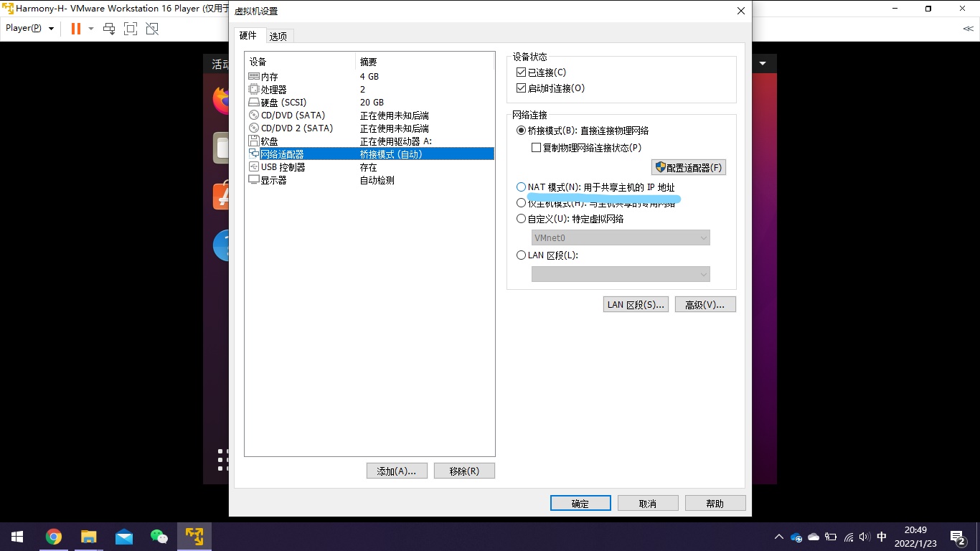
Task: Click the 帮助 button
Action: coord(715,503)
